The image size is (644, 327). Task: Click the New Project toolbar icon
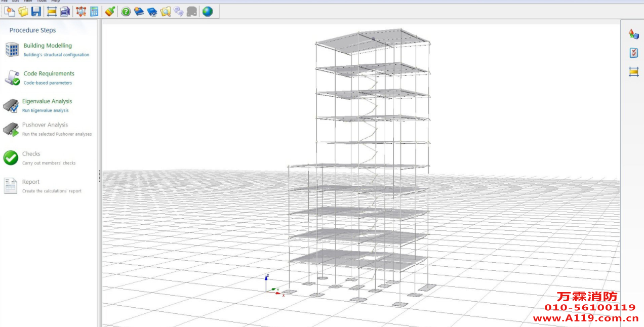[x=10, y=12]
